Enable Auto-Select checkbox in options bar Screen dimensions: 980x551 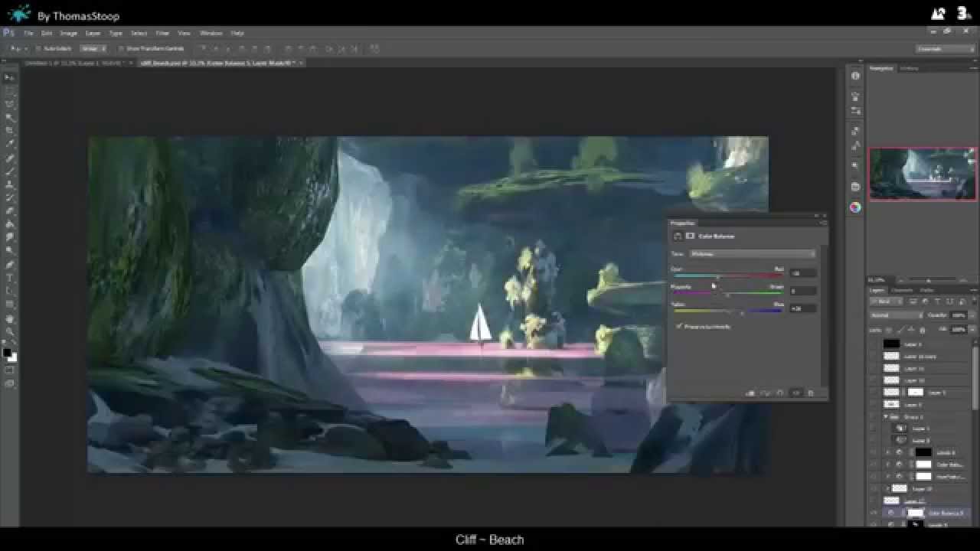[x=38, y=48]
